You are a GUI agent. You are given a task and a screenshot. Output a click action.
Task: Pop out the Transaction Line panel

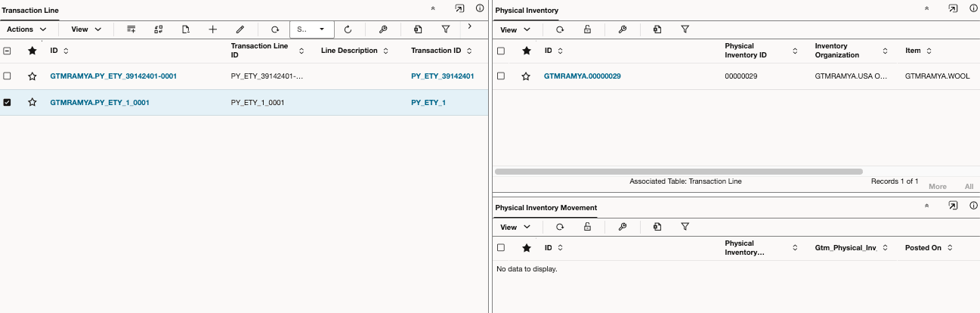(459, 8)
